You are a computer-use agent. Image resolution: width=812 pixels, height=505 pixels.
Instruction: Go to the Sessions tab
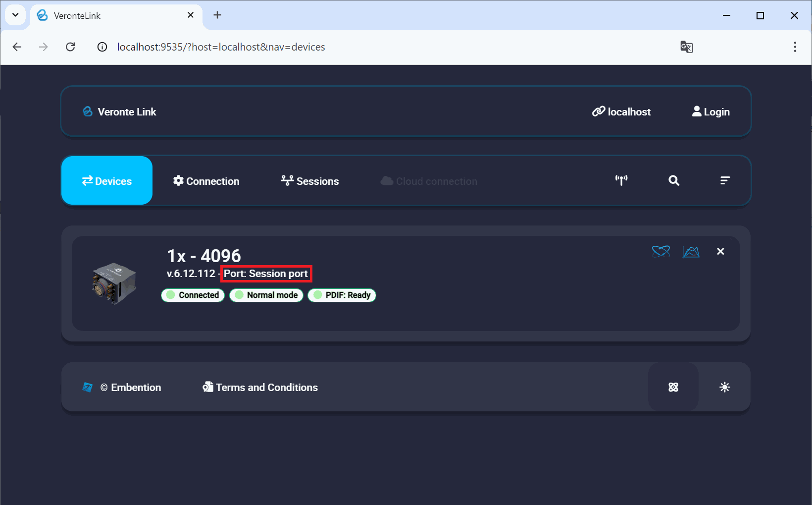coord(310,181)
